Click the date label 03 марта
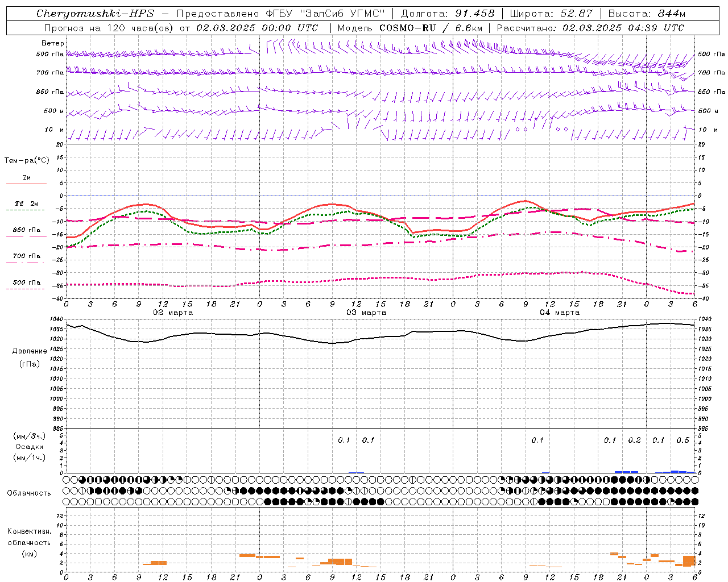728x582 pixels. point(366,313)
